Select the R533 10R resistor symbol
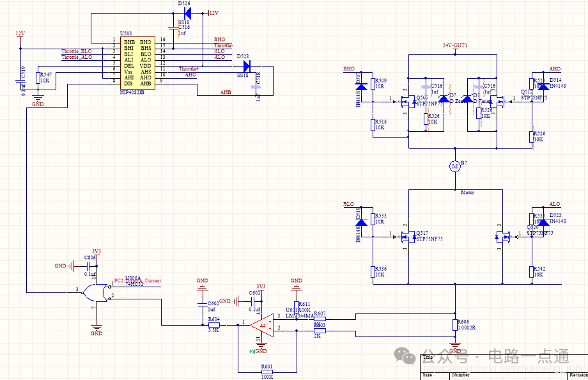Viewport: 588px width, 380px height. pyautogui.click(x=373, y=219)
